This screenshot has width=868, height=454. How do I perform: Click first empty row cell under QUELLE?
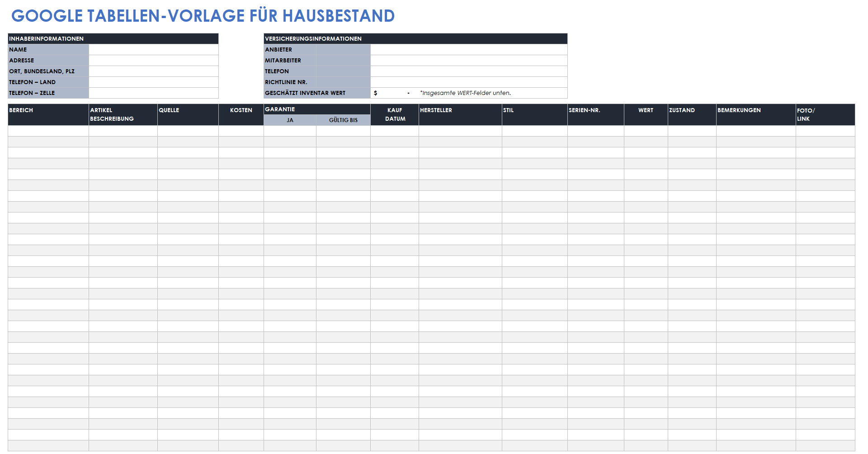click(x=188, y=131)
